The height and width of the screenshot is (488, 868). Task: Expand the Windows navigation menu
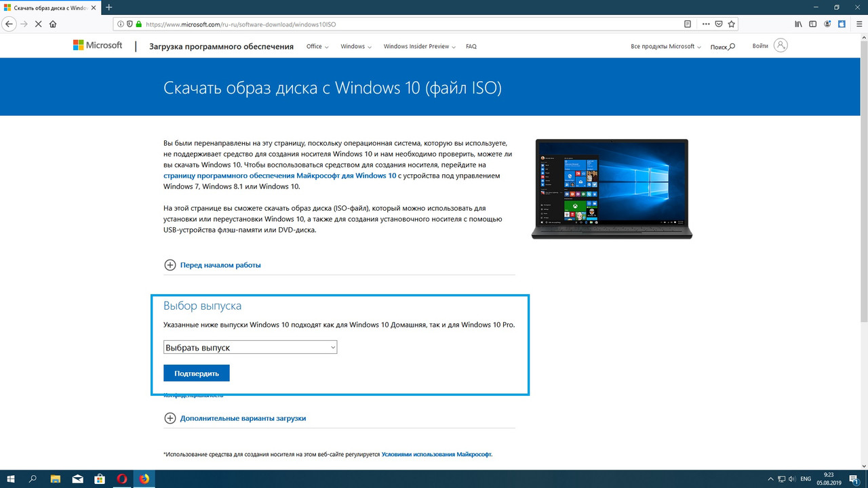(357, 47)
